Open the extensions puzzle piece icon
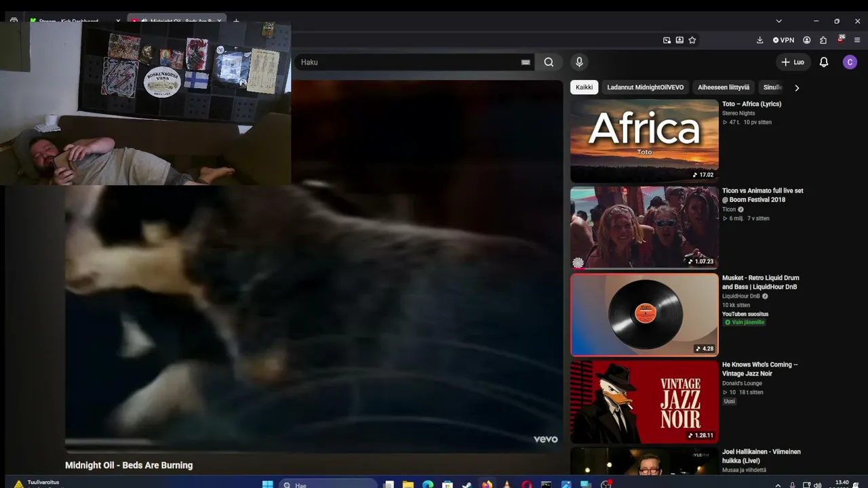868x488 pixels. tap(823, 40)
